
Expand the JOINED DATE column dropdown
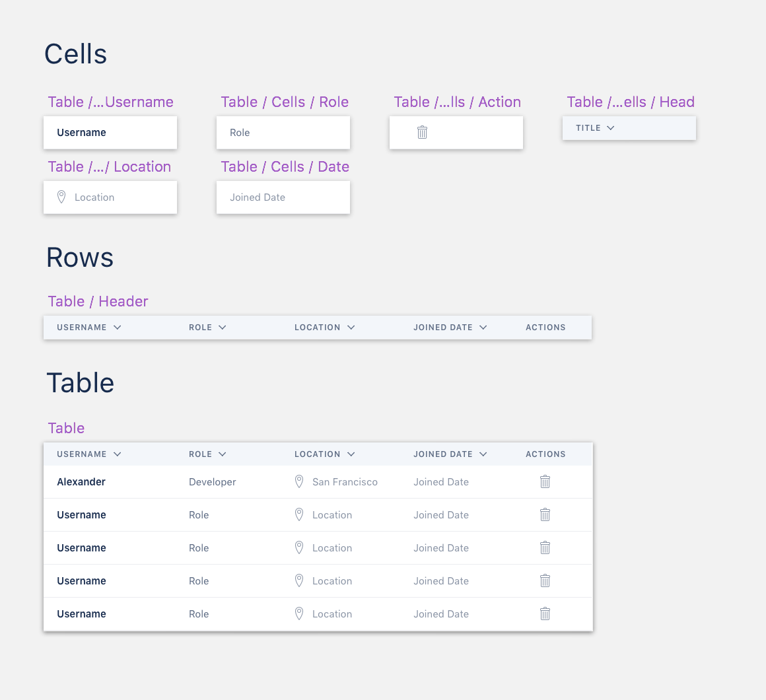(x=483, y=454)
